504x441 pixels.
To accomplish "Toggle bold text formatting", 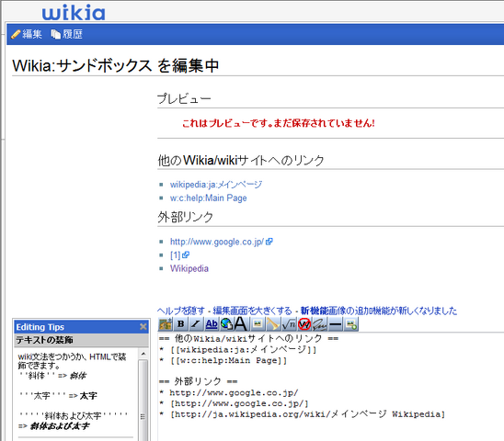I will (180, 324).
